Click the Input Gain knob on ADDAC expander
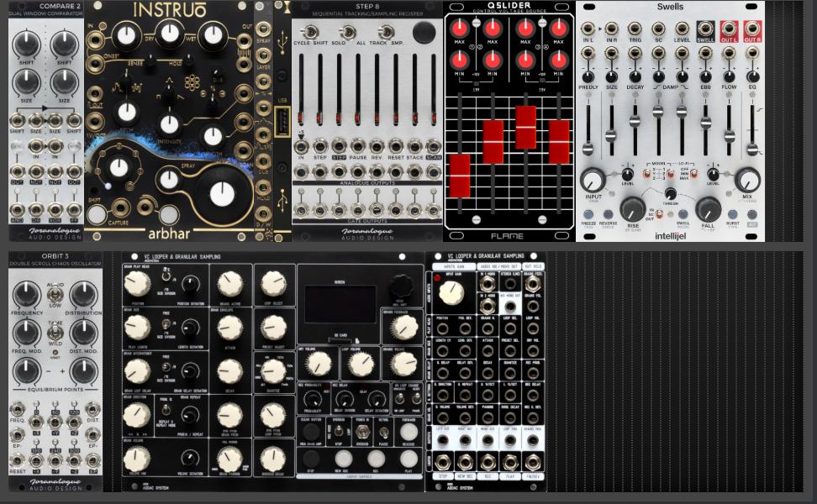The width and height of the screenshot is (817, 504). click(451, 293)
